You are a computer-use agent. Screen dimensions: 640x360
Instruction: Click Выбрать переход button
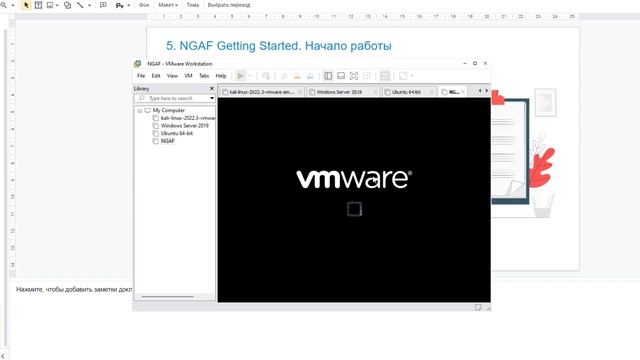tap(229, 5)
